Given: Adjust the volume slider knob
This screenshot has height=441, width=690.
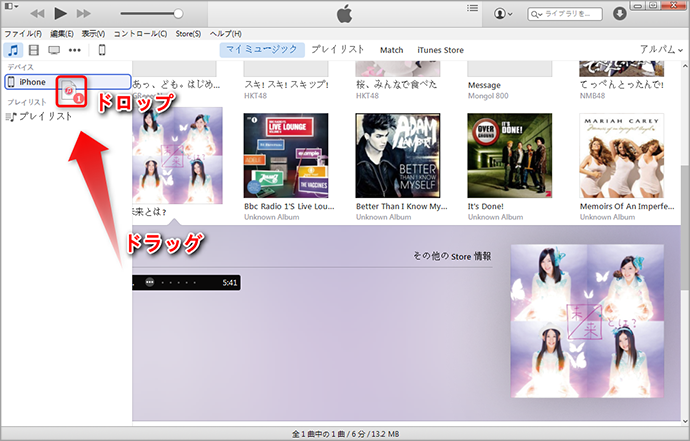Looking at the screenshot, I should click(x=178, y=14).
